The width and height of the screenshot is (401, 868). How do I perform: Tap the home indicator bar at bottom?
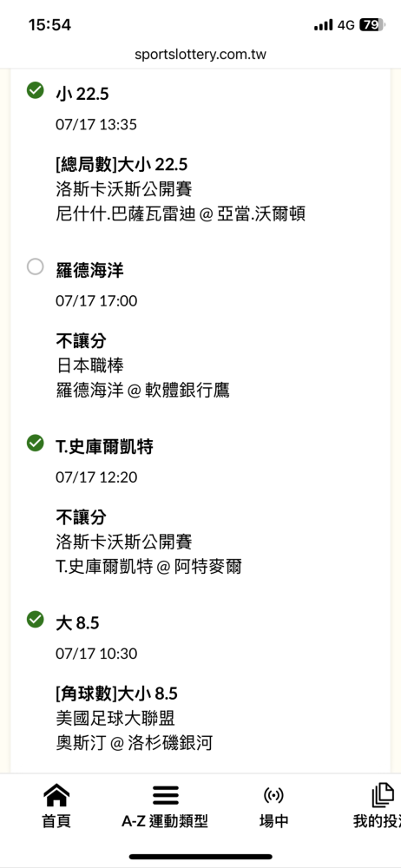[x=200, y=857]
